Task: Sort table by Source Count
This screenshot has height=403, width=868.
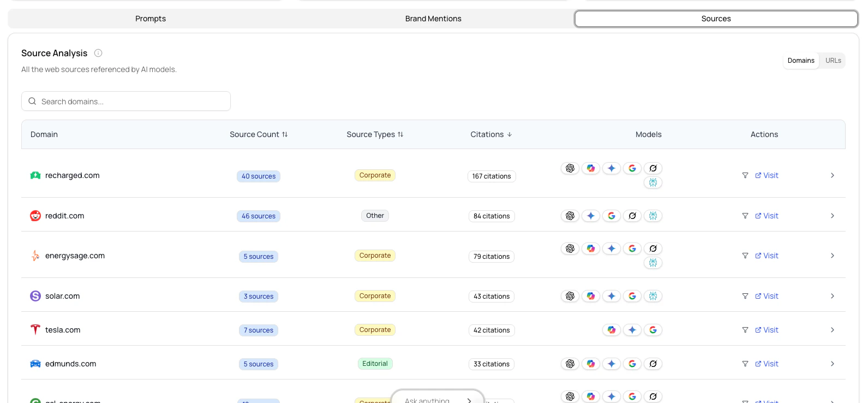Action: tap(259, 134)
